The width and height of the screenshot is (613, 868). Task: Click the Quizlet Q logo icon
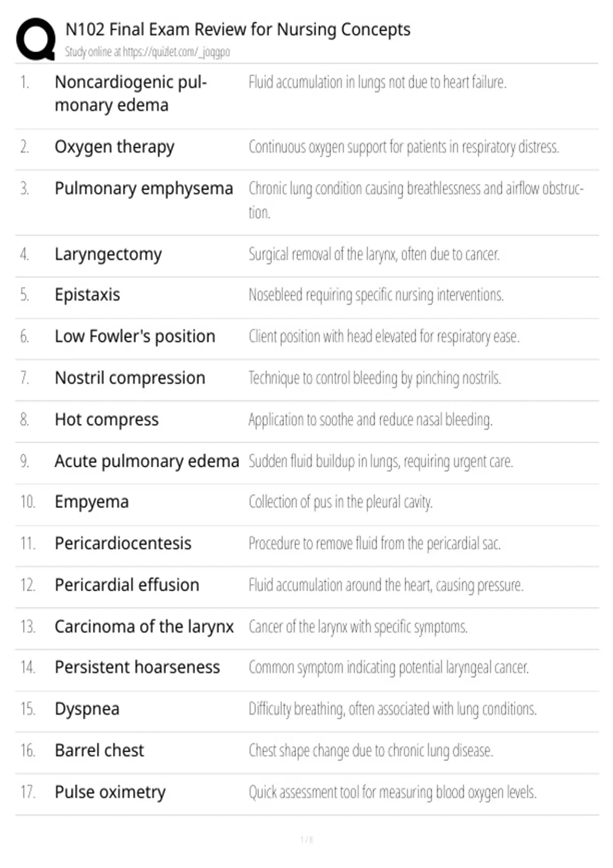tap(36, 39)
